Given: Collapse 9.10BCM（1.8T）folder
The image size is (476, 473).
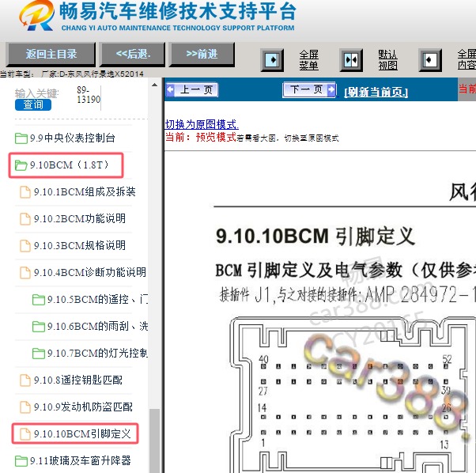Looking at the screenshot, I should tap(70, 165).
